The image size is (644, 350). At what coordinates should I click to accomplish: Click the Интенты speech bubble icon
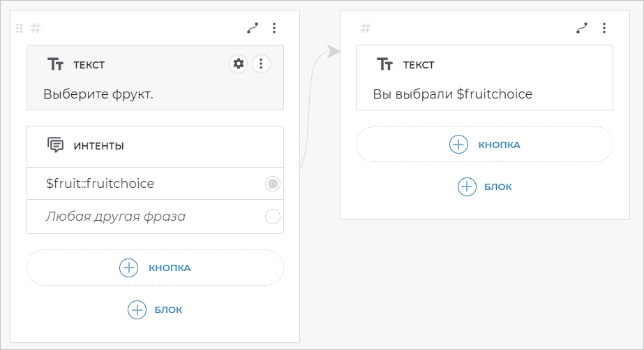point(55,145)
